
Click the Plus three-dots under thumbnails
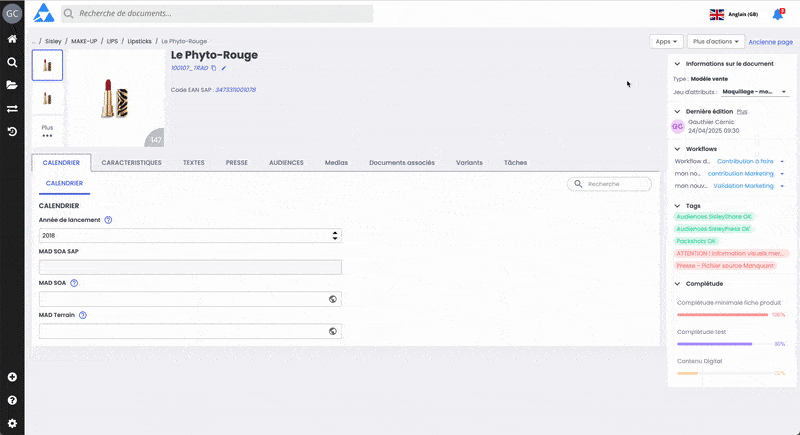47,132
